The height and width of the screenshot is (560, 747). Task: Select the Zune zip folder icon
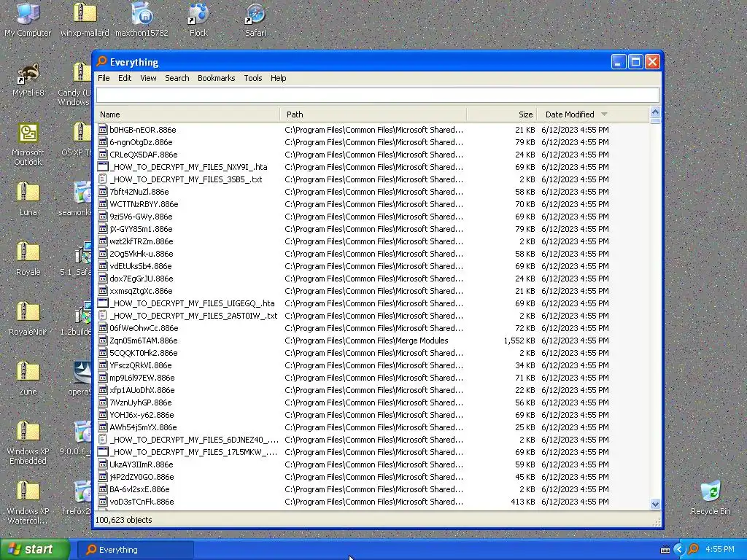click(28, 373)
